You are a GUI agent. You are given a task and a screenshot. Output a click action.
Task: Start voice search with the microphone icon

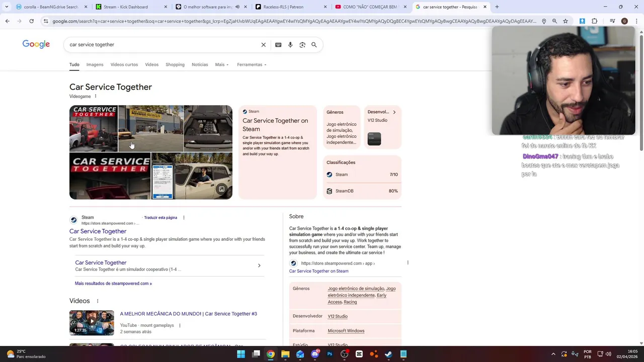pyautogui.click(x=290, y=45)
